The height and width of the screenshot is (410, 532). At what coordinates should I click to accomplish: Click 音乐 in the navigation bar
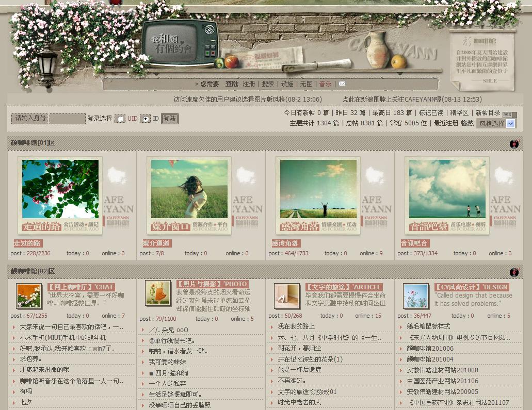click(326, 84)
